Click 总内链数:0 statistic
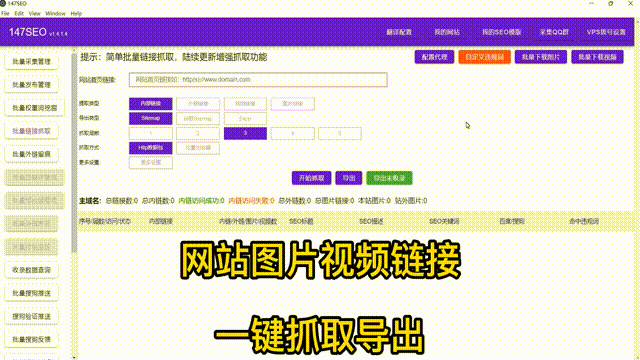This screenshot has width=640, height=360. pyautogui.click(x=158, y=201)
